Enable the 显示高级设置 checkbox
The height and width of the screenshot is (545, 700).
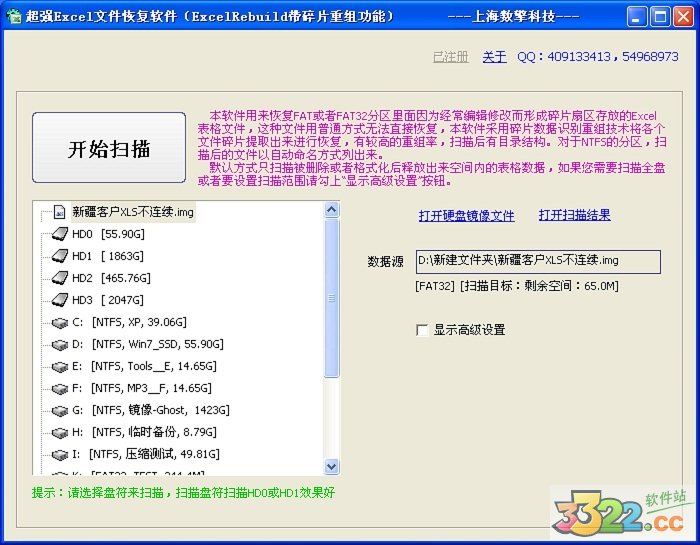[x=422, y=330]
